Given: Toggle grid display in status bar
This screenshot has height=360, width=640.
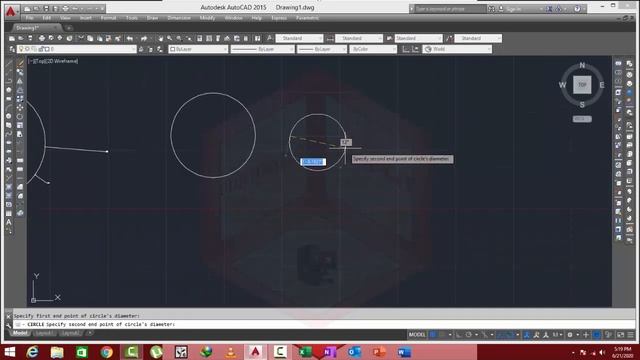Looking at the screenshot, I should coord(433,335).
